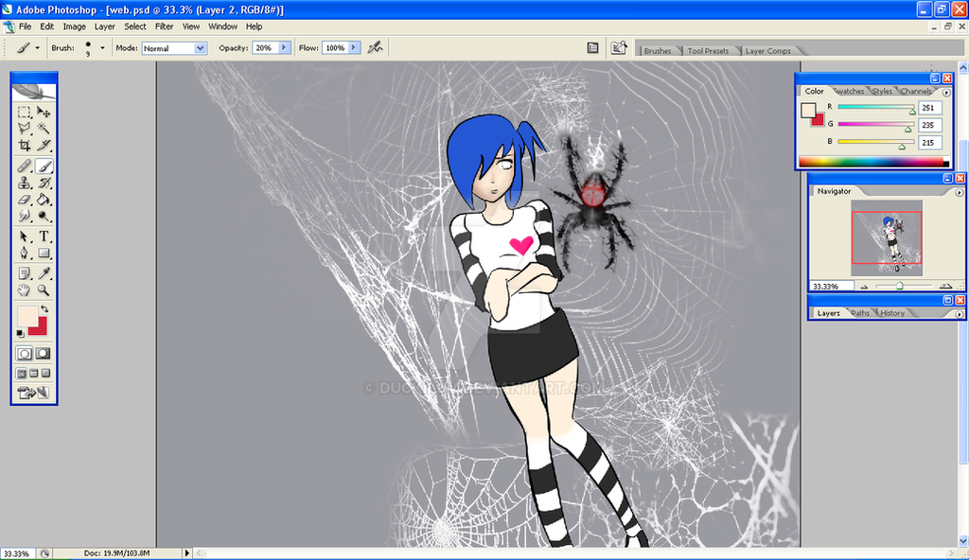Pick the Eyedropper tool
The height and width of the screenshot is (560, 969).
[44, 273]
